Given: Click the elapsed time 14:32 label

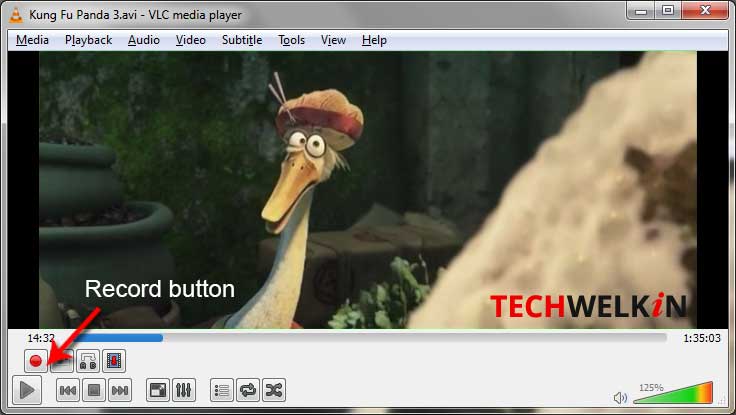Looking at the screenshot, I should tap(41, 338).
